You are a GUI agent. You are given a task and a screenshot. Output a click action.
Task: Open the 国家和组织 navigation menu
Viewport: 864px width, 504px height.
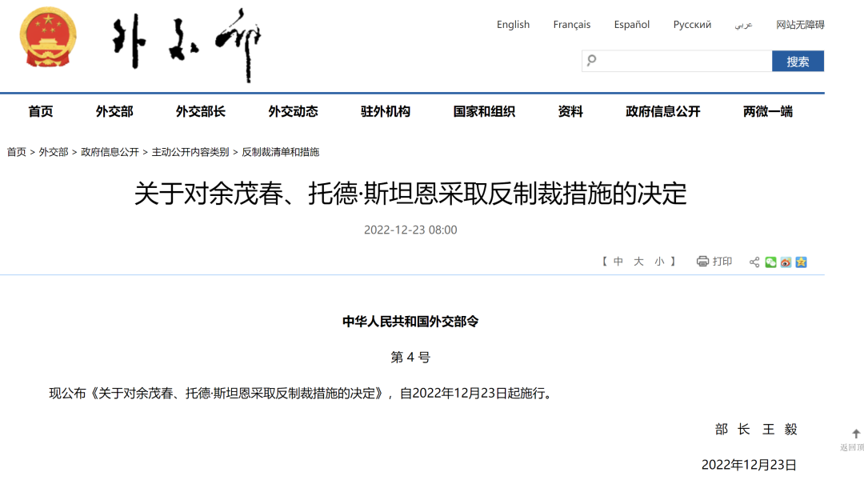click(484, 112)
